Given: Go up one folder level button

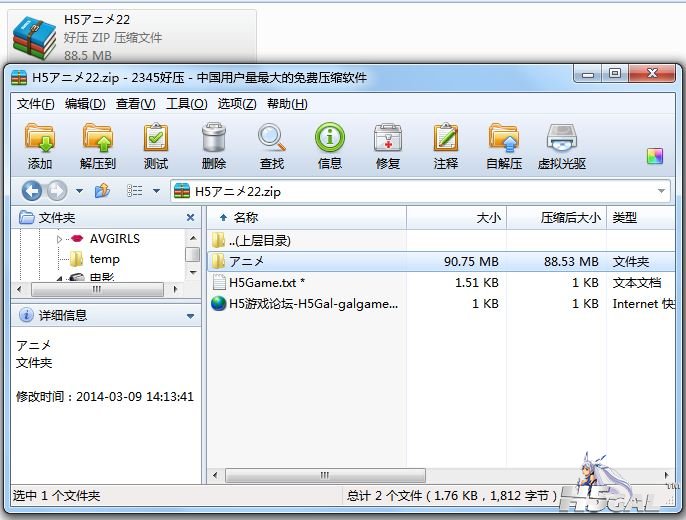Looking at the screenshot, I should coord(102,191).
